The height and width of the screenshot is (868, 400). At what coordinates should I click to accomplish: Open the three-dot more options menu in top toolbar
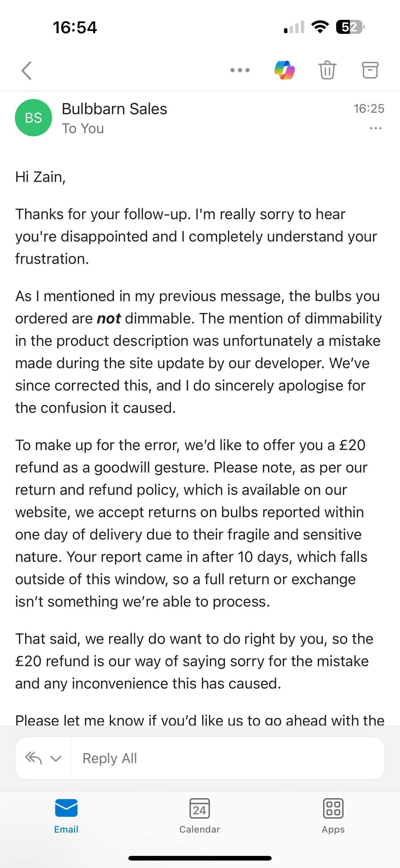[240, 70]
